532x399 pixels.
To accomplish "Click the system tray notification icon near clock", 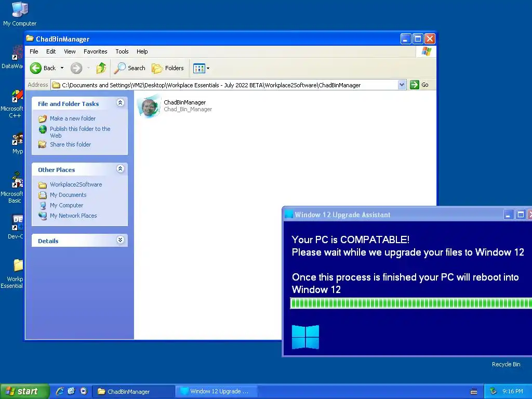I will click(x=494, y=392).
